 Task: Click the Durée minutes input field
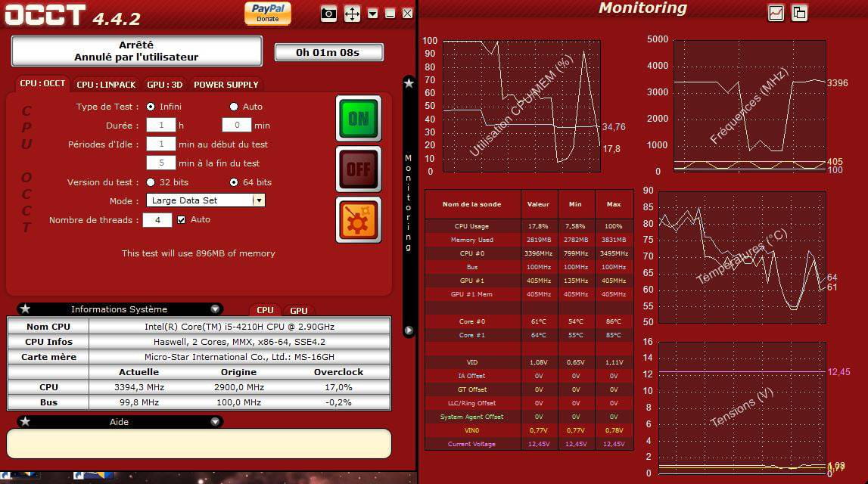tap(236, 125)
